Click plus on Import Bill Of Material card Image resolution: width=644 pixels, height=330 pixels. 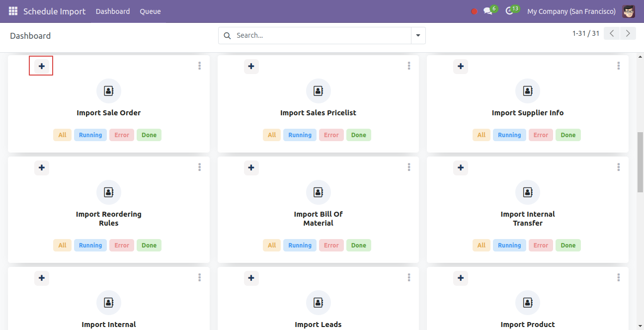coord(251,167)
